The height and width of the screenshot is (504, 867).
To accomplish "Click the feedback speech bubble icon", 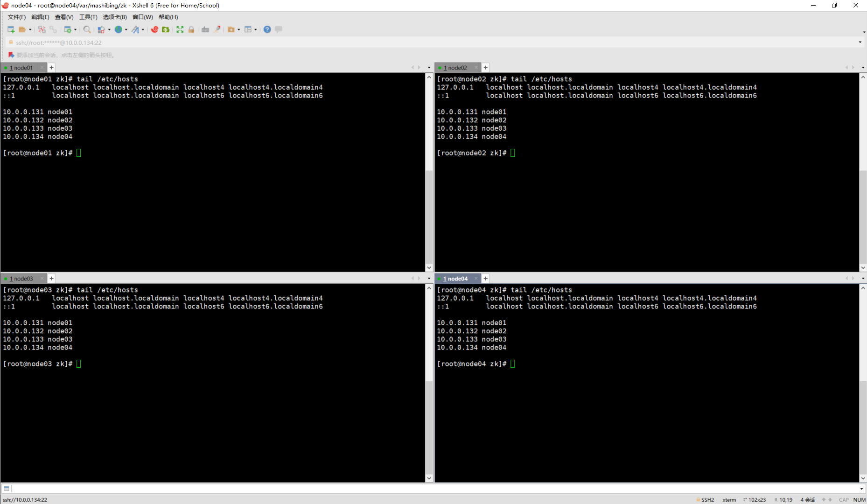I will (x=279, y=29).
